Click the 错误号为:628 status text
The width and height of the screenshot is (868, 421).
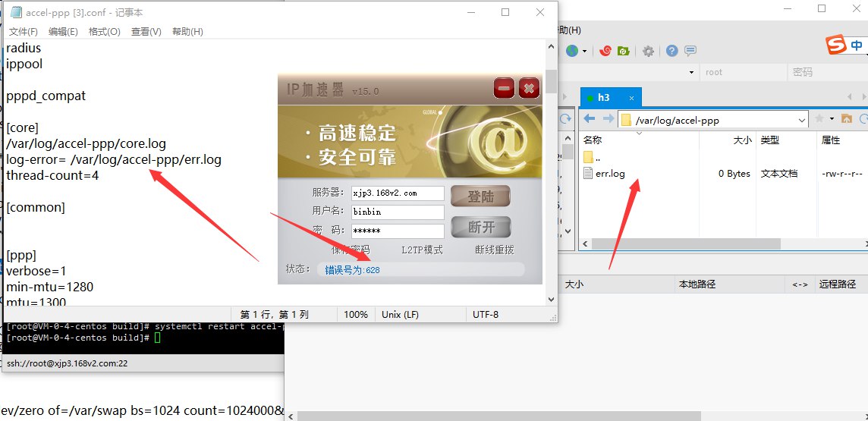coord(352,270)
